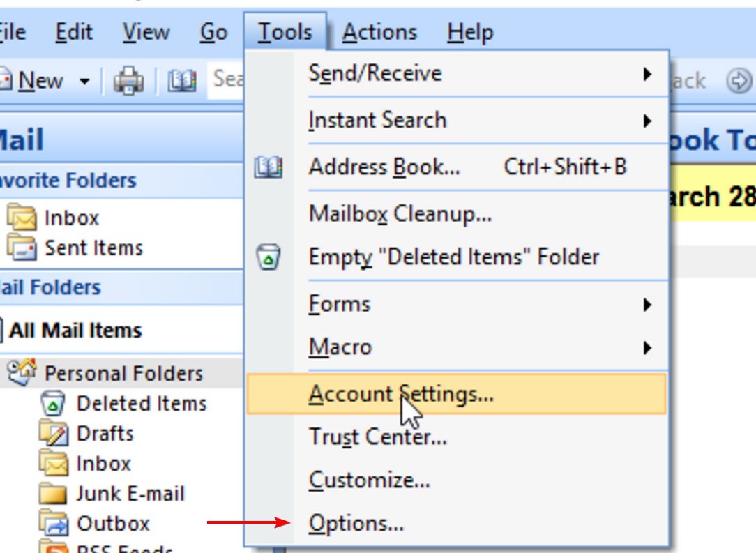Viewport: 756px width, 553px height.
Task: Open the New button dropdown arrow
Action: pos(84,81)
